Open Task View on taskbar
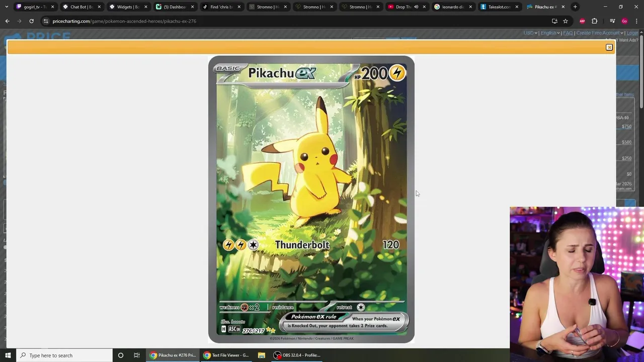The height and width of the screenshot is (362, 644). [136, 355]
